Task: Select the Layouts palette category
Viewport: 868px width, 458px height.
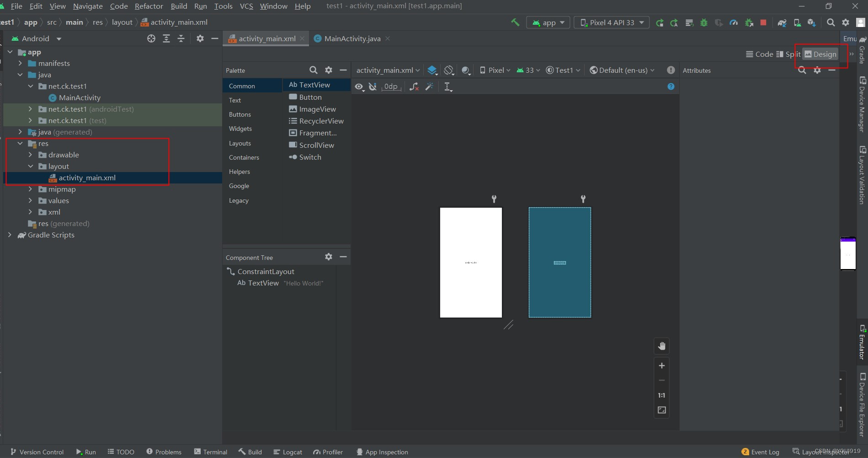Action: pos(240,143)
